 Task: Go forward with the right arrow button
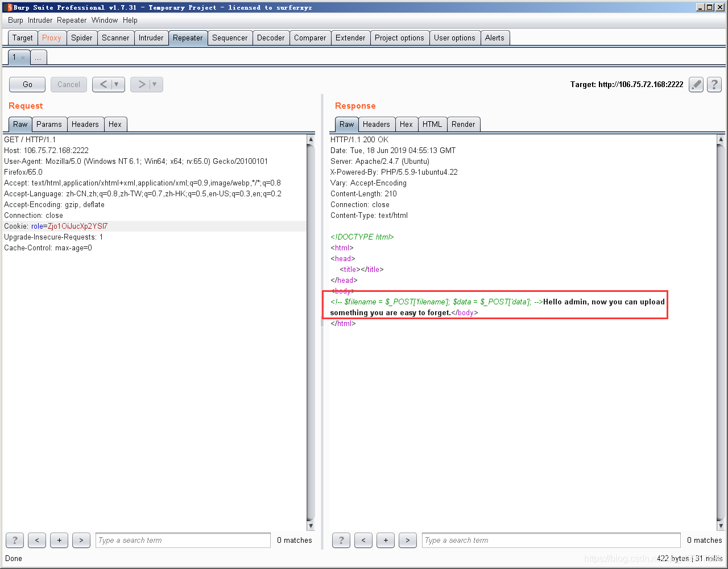tap(140, 84)
